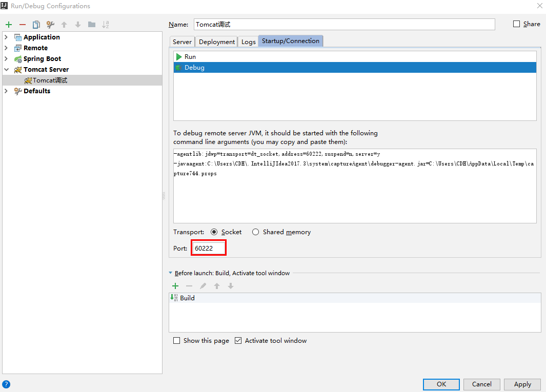Collapse the Tomcat Server node

pos(6,69)
